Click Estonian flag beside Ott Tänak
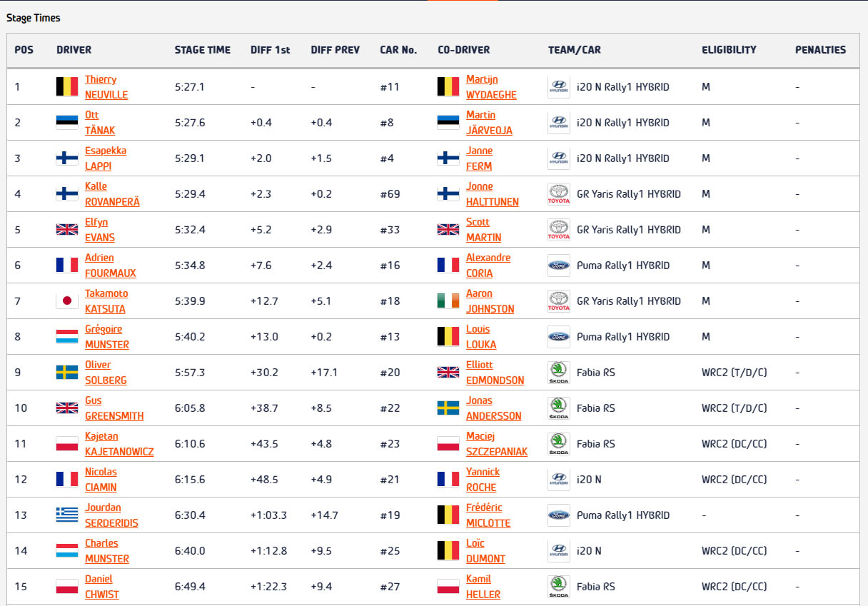This screenshot has width=868, height=606. (67, 123)
